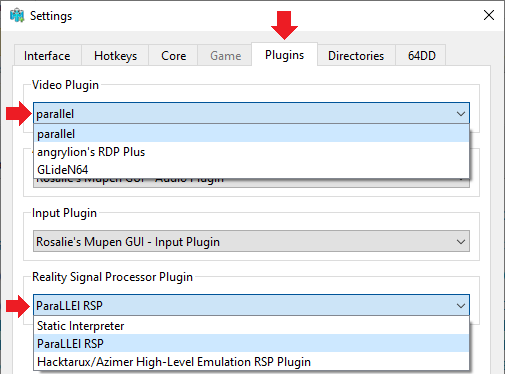The height and width of the screenshot is (374, 505).
Task: Click the disabled Game tab
Action: (225, 55)
